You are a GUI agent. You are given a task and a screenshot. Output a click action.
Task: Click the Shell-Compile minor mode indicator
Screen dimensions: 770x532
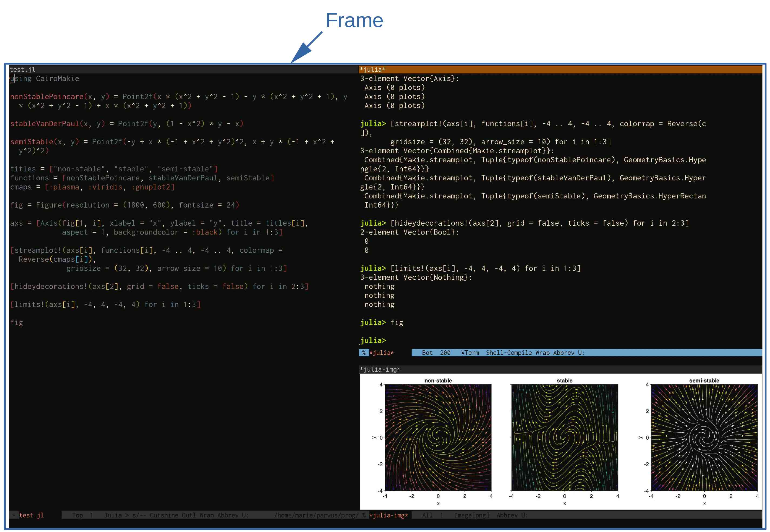[x=509, y=353]
